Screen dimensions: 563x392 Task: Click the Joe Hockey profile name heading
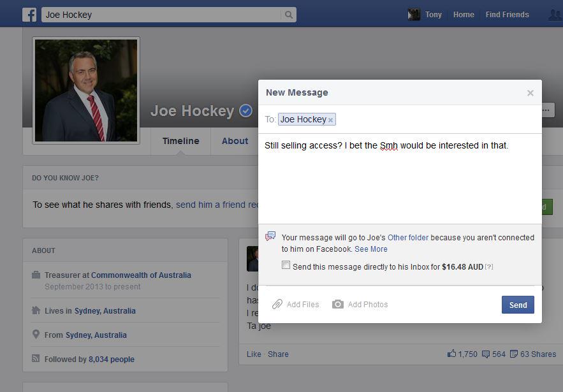click(x=192, y=110)
